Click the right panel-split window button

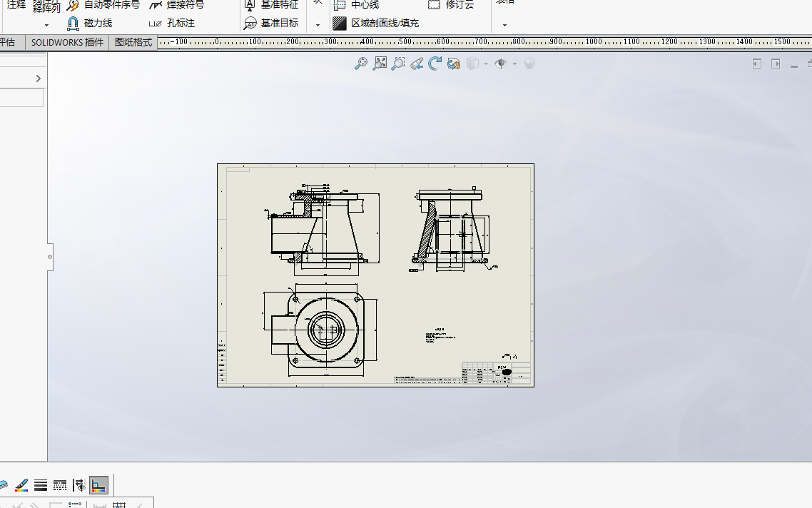(x=775, y=63)
